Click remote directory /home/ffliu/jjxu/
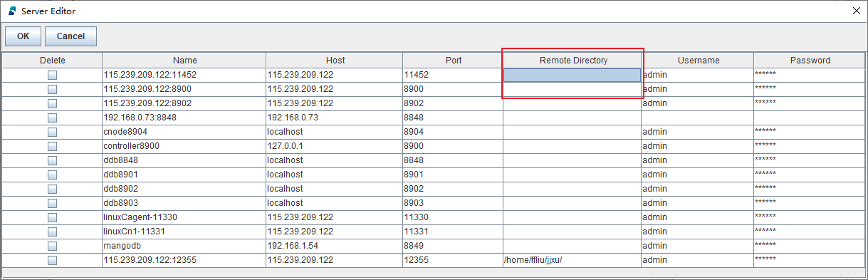The height and width of the screenshot is (280, 868). click(572, 260)
